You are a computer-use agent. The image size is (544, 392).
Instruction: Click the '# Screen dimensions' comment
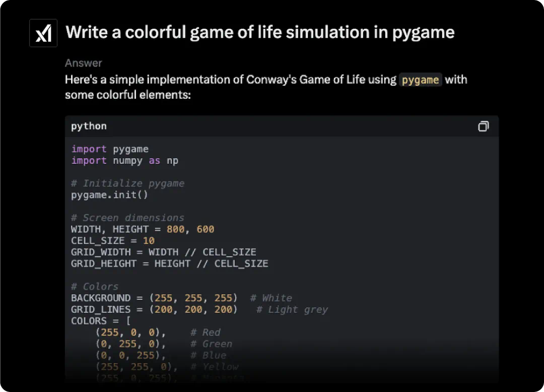(127, 218)
